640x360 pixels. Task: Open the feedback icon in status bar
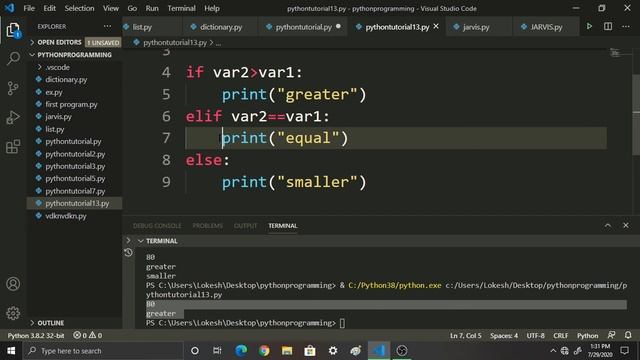coord(611,335)
